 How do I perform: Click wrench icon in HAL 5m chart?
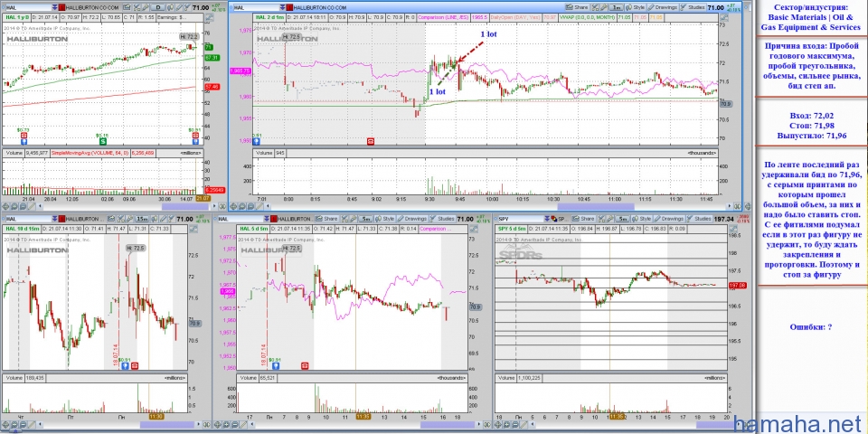point(353,219)
